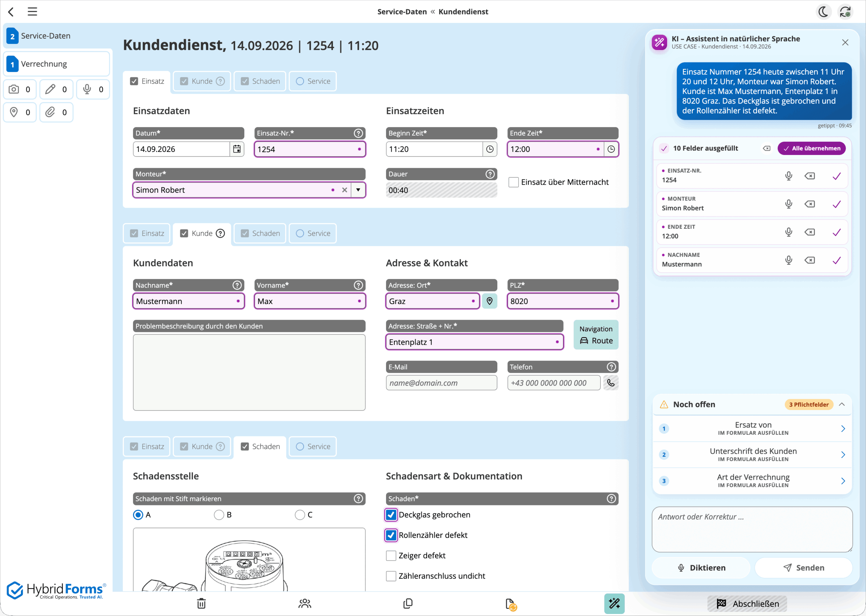The width and height of the screenshot is (866, 616).
Task: Click the Diktieren button
Action: pyautogui.click(x=701, y=567)
